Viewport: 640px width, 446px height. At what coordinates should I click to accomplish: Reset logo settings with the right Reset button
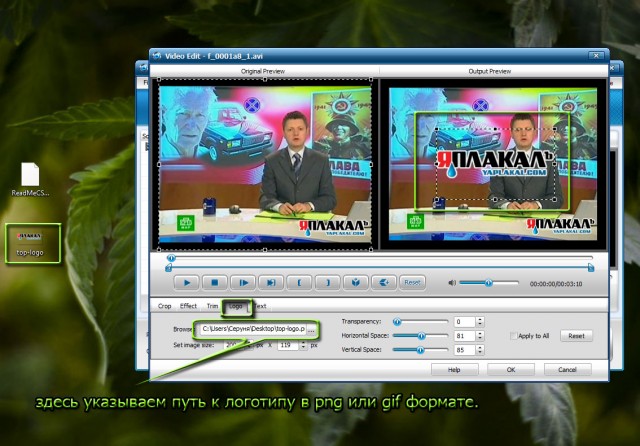tap(576, 336)
